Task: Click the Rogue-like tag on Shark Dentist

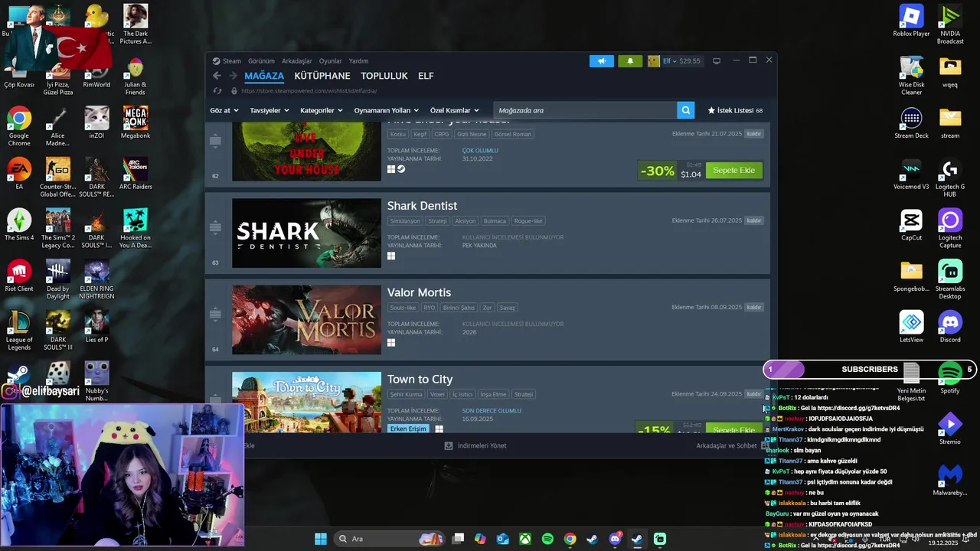Action: click(528, 221)
